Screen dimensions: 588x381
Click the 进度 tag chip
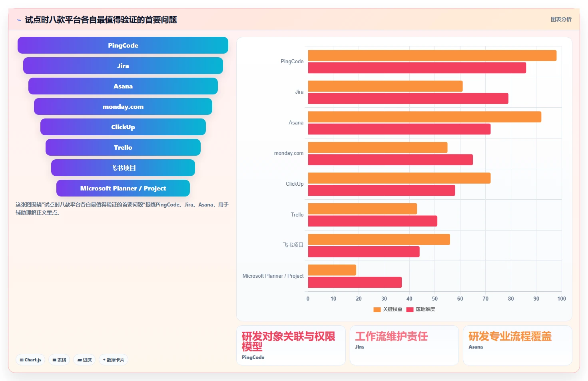[84, 360]
